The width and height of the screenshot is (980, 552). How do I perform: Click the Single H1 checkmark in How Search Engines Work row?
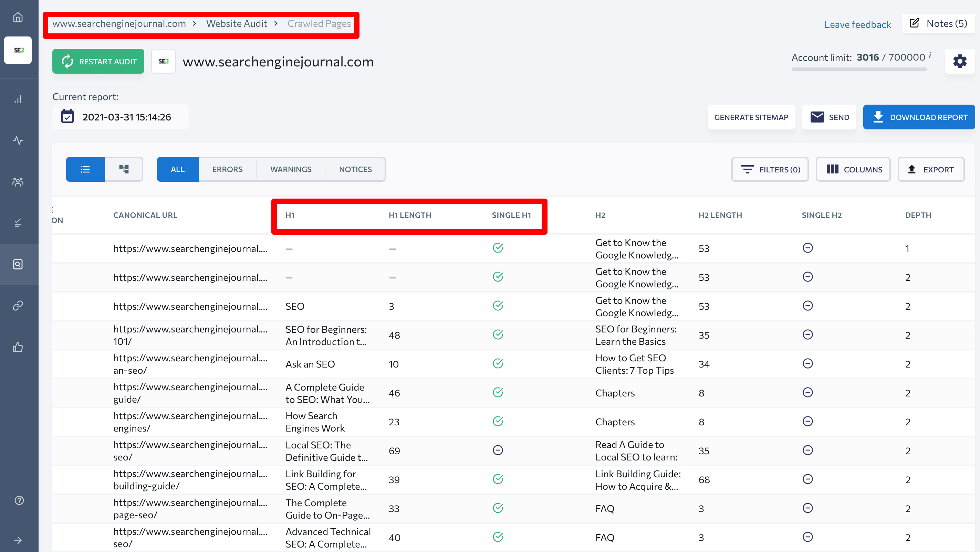[x=498, y=421]
